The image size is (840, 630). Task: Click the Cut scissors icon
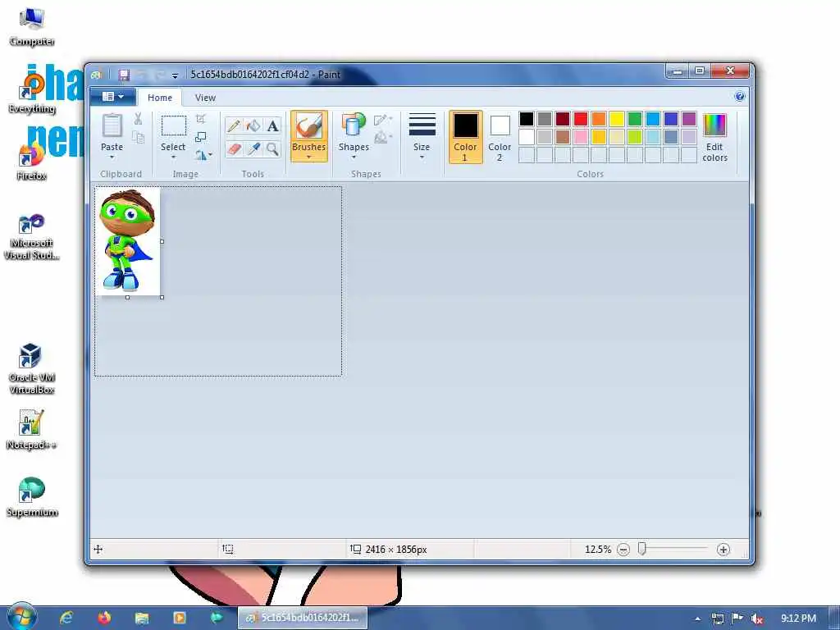pyautogui.click(x=138, y=119)
